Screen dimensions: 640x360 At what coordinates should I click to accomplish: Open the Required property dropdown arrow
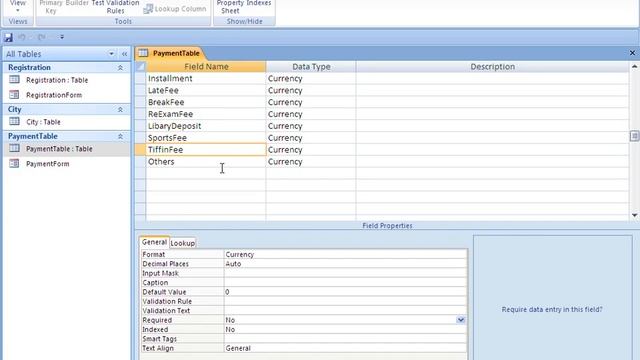click(x=461, y=320)
